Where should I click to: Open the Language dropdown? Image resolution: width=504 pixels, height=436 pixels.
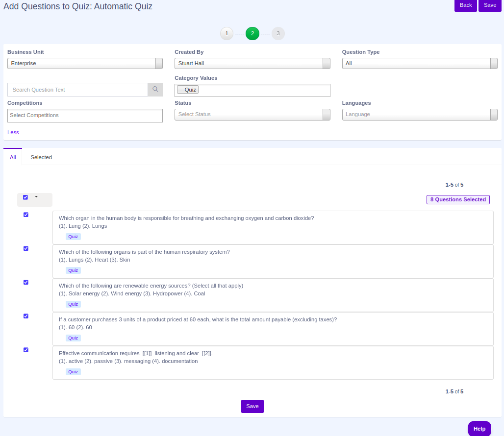click(x=420, y=115)
